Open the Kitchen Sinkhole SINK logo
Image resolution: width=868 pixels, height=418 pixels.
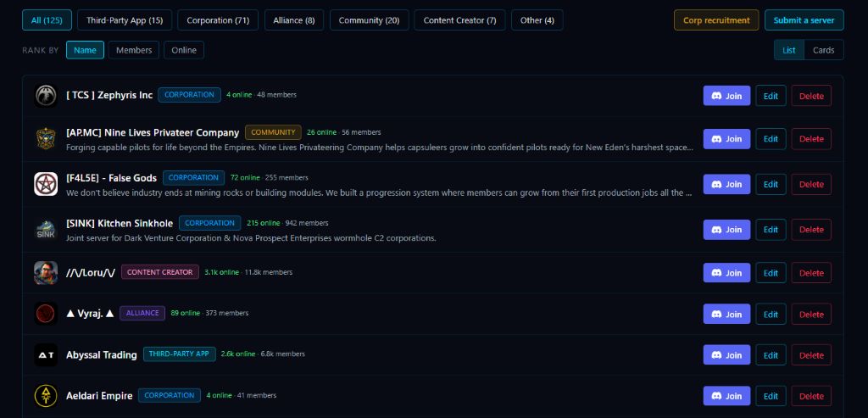point(46,230)
